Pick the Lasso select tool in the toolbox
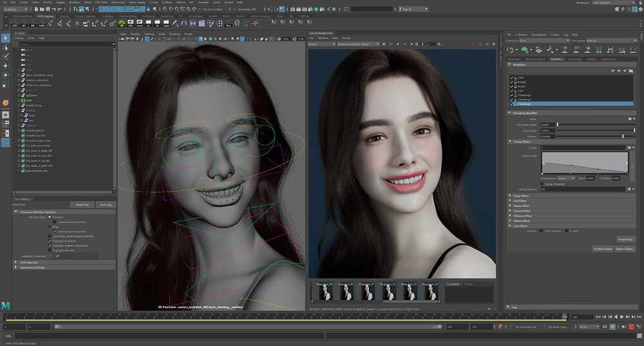 coord(5,48)
